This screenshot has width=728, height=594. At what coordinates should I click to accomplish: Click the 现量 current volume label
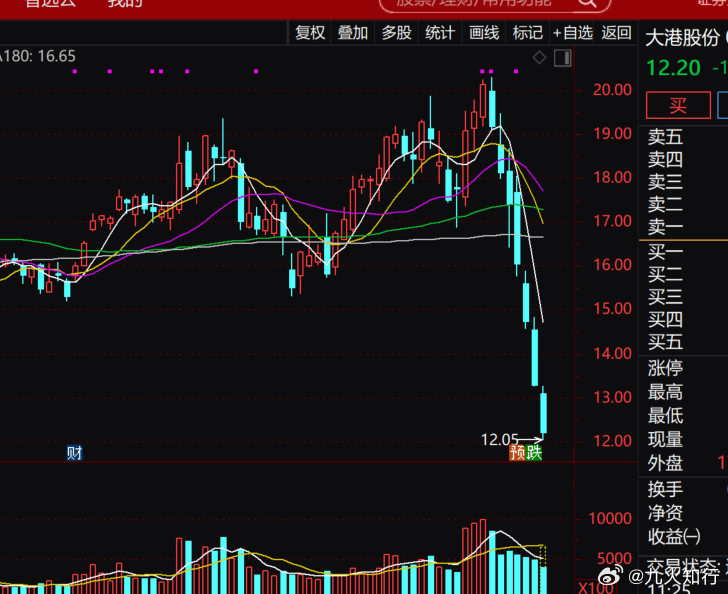(665, 439)
